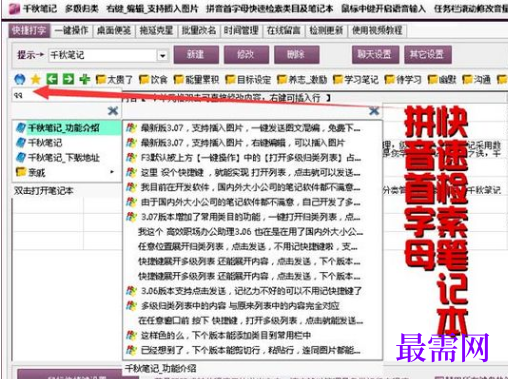Open the 一键操作 tab
Image resolution: width=508 pixels, height=379 pixels.
click(72, 31)
